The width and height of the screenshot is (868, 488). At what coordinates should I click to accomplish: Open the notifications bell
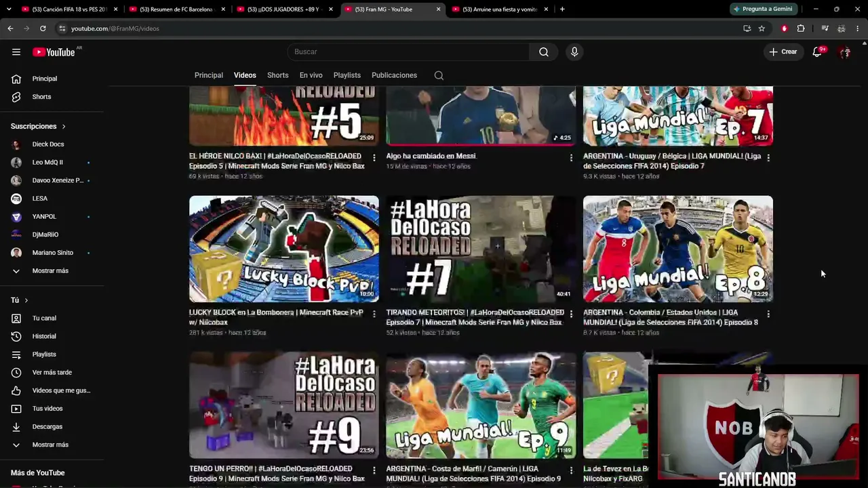(818, 52)
